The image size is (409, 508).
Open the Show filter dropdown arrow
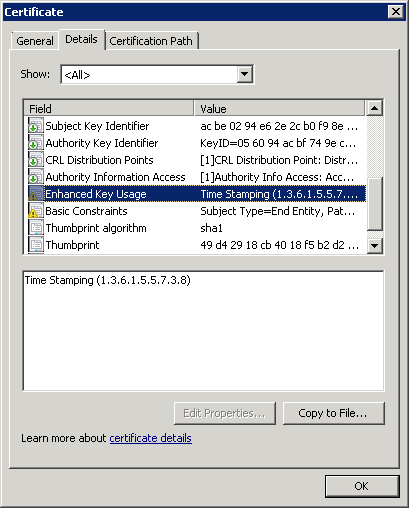[244, 74]
